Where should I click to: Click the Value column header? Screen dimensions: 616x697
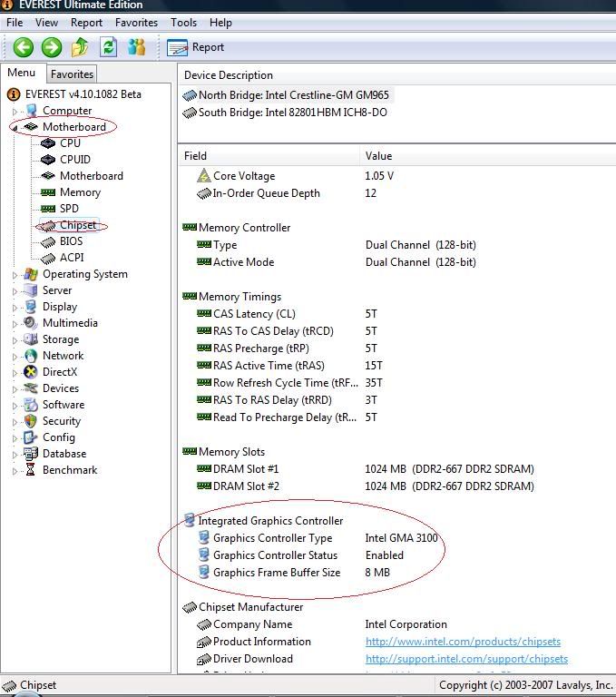tap(487, 156)
